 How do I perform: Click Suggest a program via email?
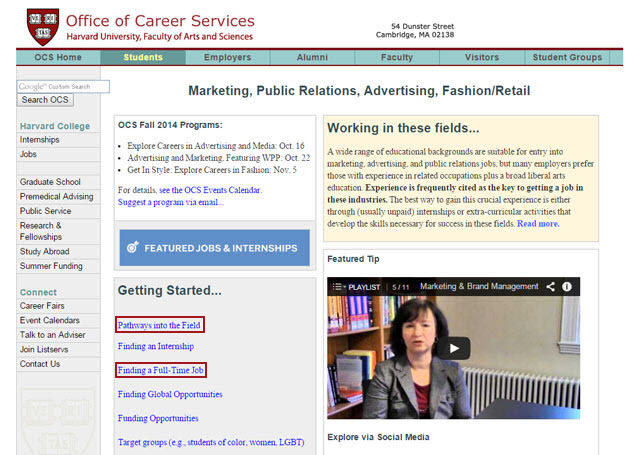point(171,202)
